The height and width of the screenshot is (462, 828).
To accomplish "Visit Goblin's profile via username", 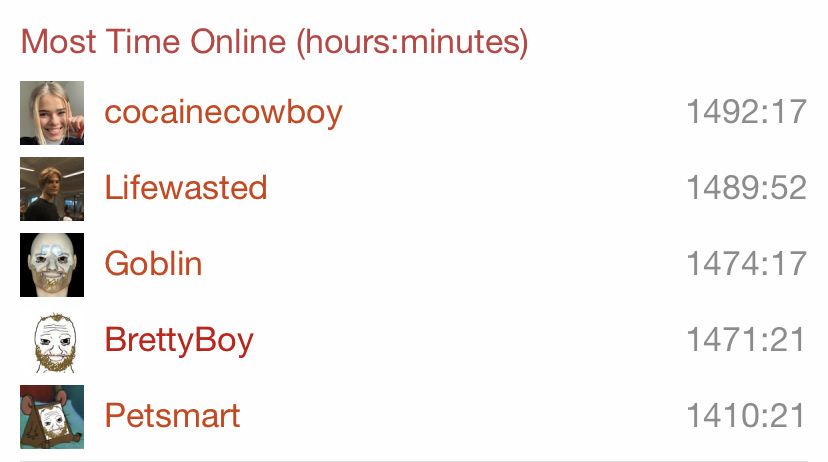I will click(153, 264).
